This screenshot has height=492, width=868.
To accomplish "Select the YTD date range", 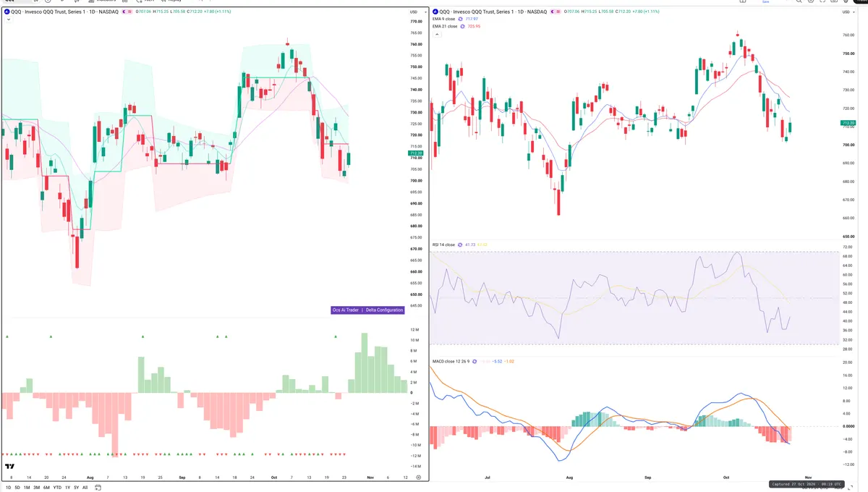I will [57, 488].
